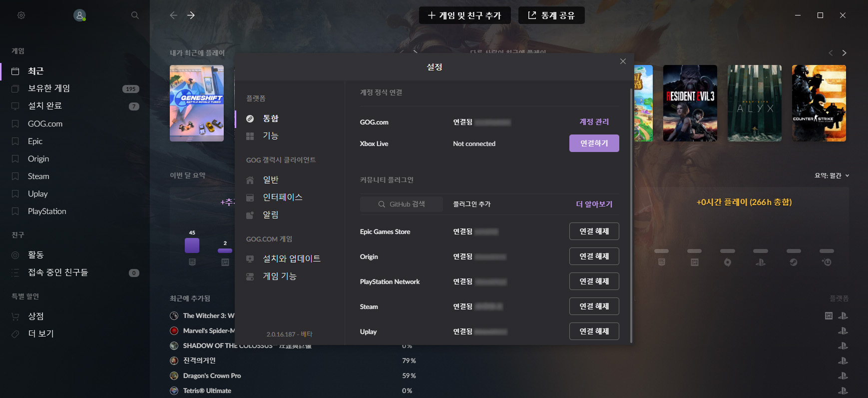This screenshot has height=398, width=868.
Task: Click the 알림 notifications icon
Action: click(250, 215)
